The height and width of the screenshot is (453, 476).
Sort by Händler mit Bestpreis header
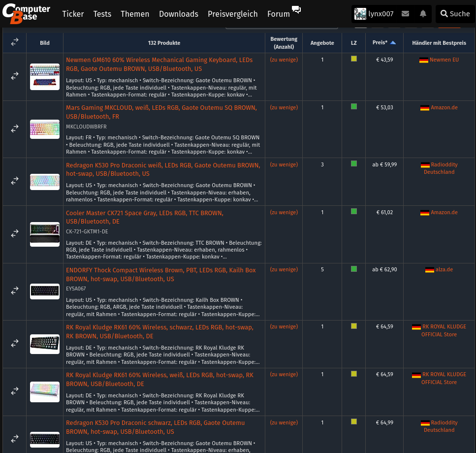click(x=439, y=43)
